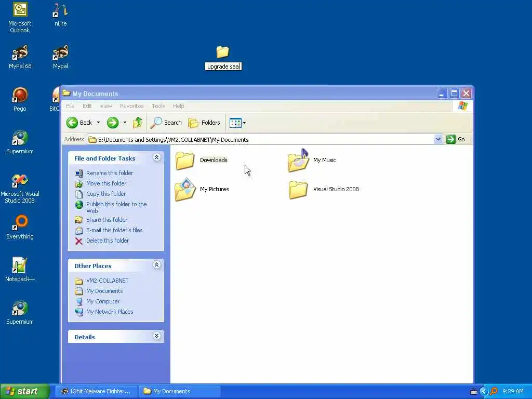
Task: Select the Pego desktop icon
Action: [x=20, y=99]
